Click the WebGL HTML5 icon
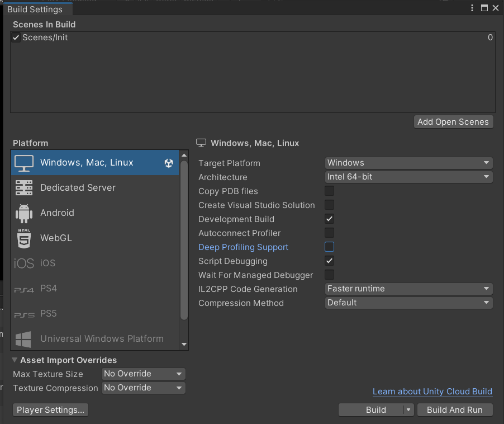 [x=24, y=238]
